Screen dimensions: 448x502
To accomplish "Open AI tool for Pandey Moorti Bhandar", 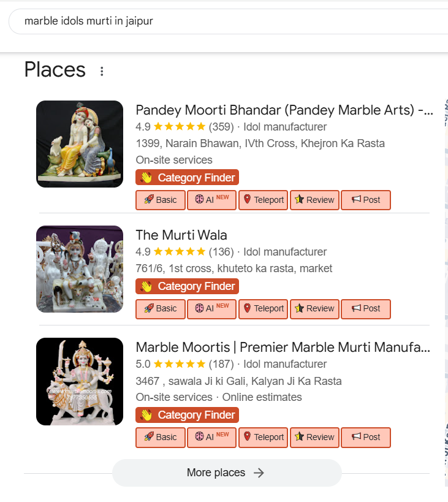I will click(x=211, y=200).
